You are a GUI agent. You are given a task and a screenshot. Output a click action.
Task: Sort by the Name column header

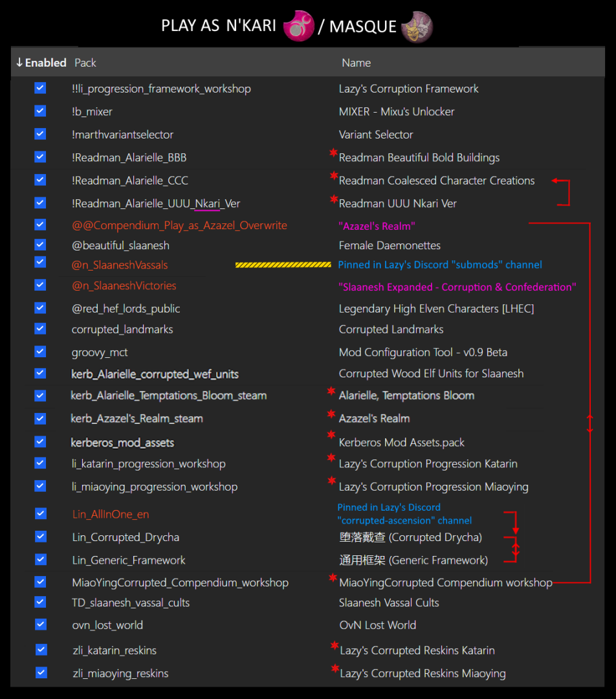click(x=356, y=63)
